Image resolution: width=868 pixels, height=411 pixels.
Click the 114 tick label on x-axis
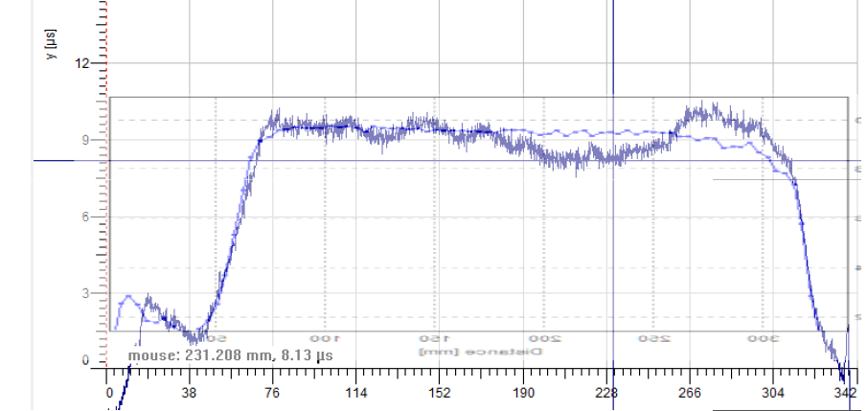[x=355, y=393]
